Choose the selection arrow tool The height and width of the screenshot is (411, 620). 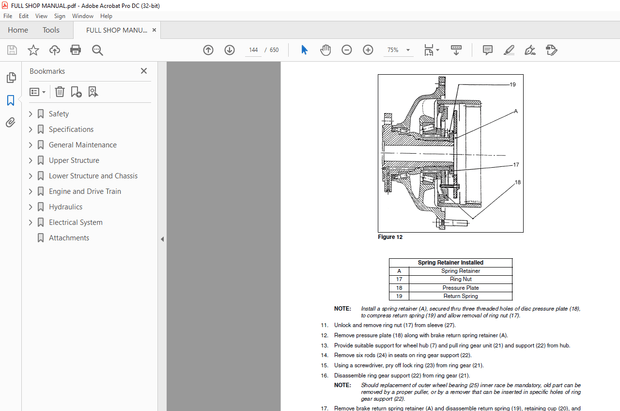[304, 50]
